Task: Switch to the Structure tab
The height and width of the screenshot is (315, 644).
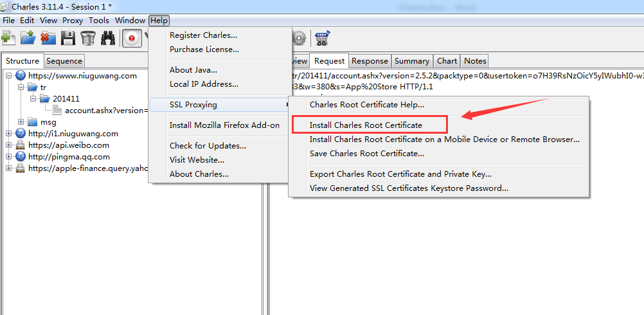Action: point(22,61)
